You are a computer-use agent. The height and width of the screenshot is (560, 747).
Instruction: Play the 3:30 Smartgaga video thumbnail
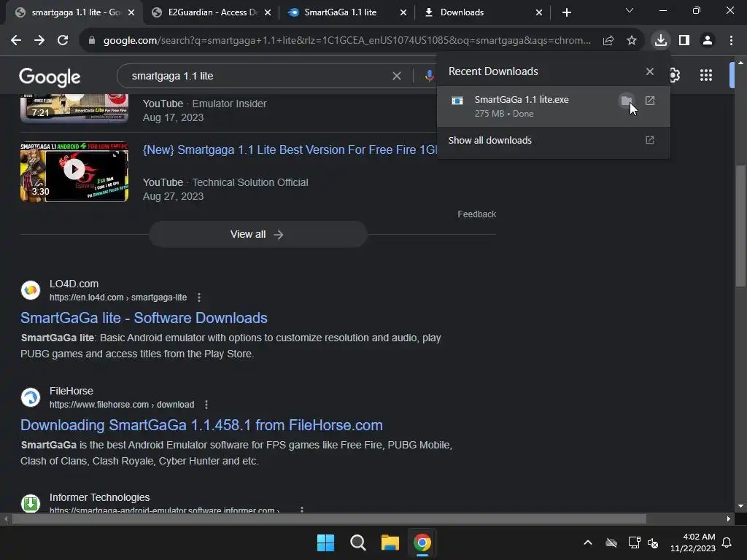[74, 171]
